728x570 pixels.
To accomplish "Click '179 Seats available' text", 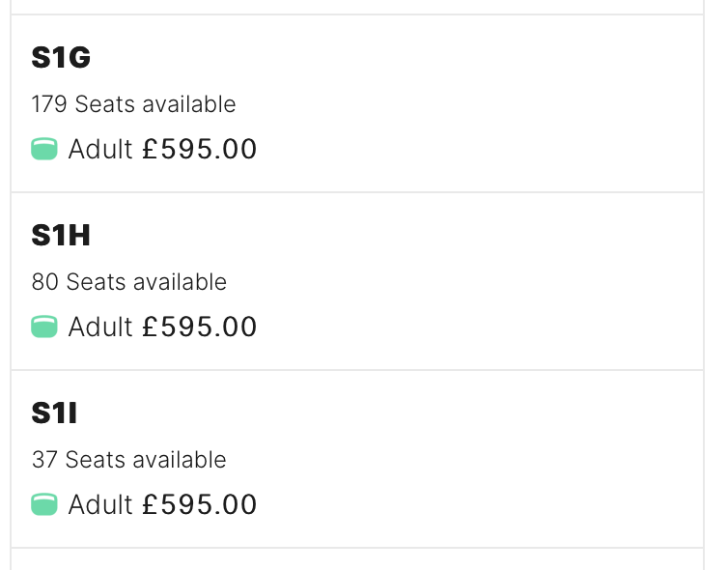I will pyautogui.click(x=133, y=104).
